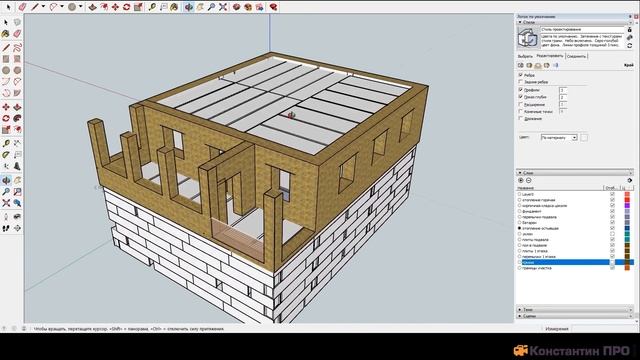Expand the Сцены panel
Image resolution: width=640 pixels, height=360 pixels.
(575, 316)
